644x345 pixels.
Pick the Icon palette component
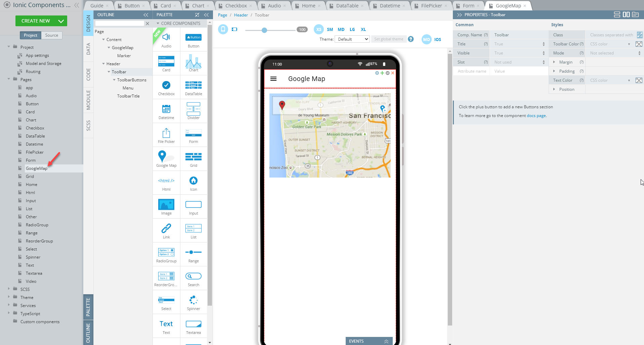(194, 183)
